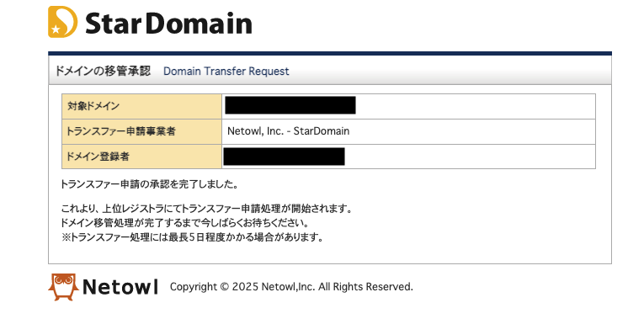
Task: Click the トランスファー申請の承認を完了しました message
Action: [149, 184]
